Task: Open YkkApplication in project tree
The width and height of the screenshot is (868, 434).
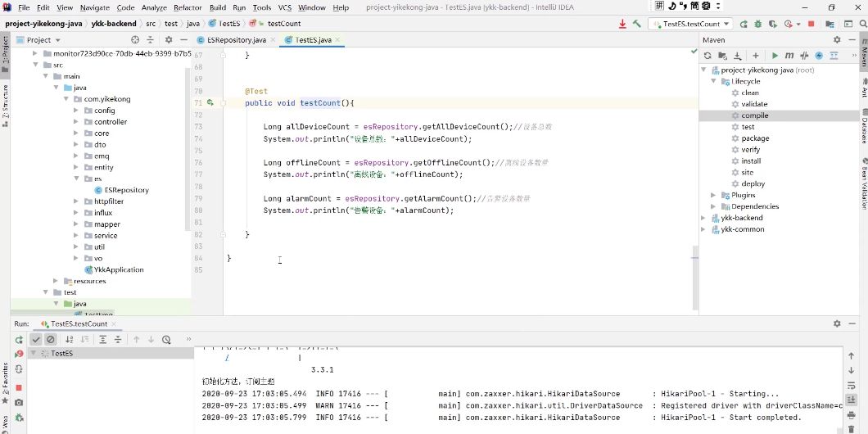Action: coord(119,269)
